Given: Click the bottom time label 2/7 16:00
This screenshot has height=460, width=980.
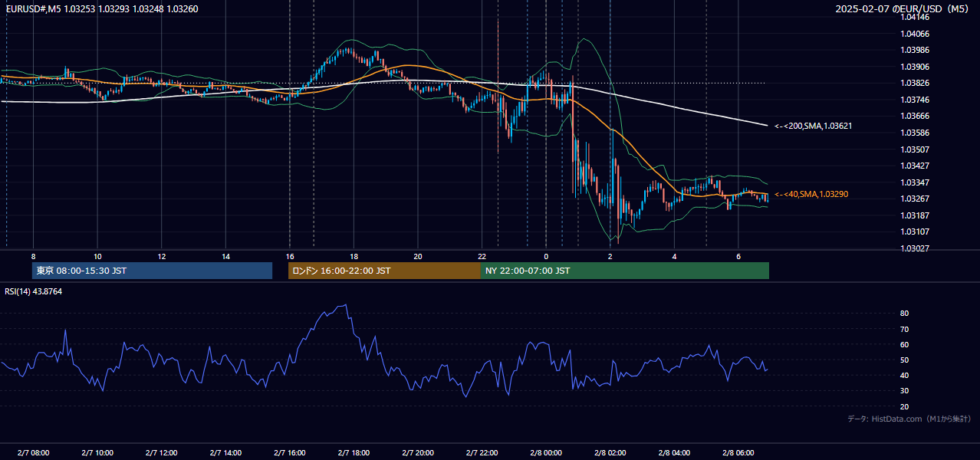Looking at the screenshot, I should tap(290, 453).
